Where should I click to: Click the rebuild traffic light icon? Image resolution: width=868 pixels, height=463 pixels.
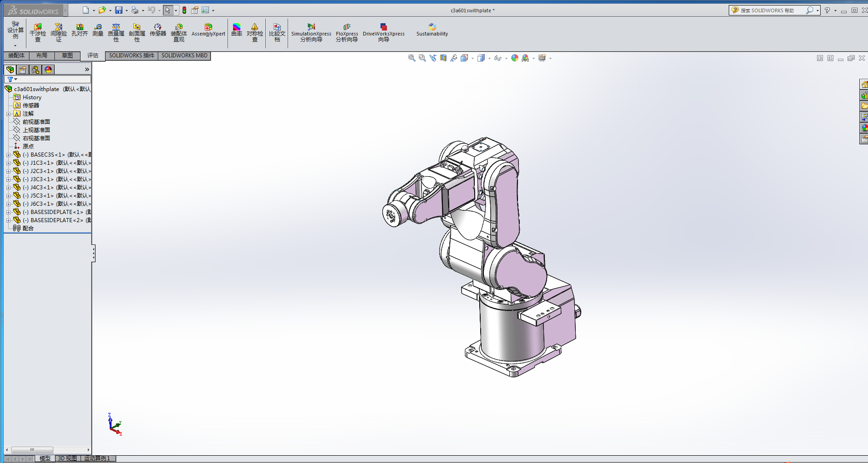(184, 10)
